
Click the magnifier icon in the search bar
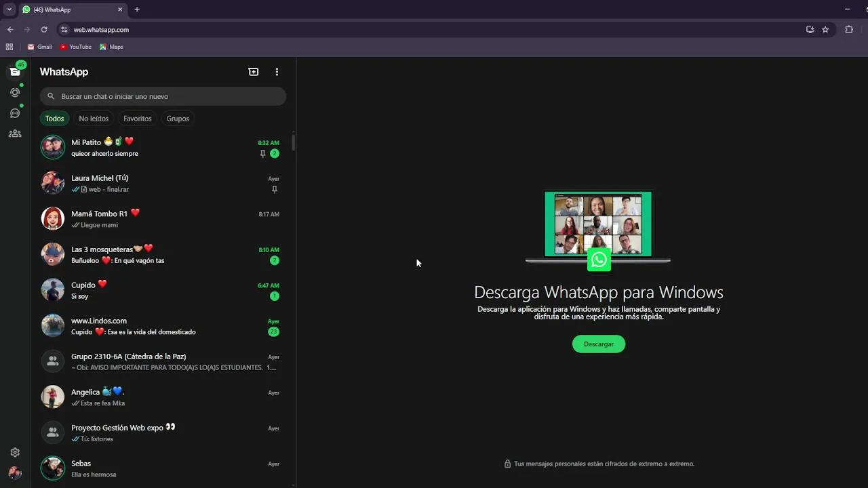tap(51, 96)
